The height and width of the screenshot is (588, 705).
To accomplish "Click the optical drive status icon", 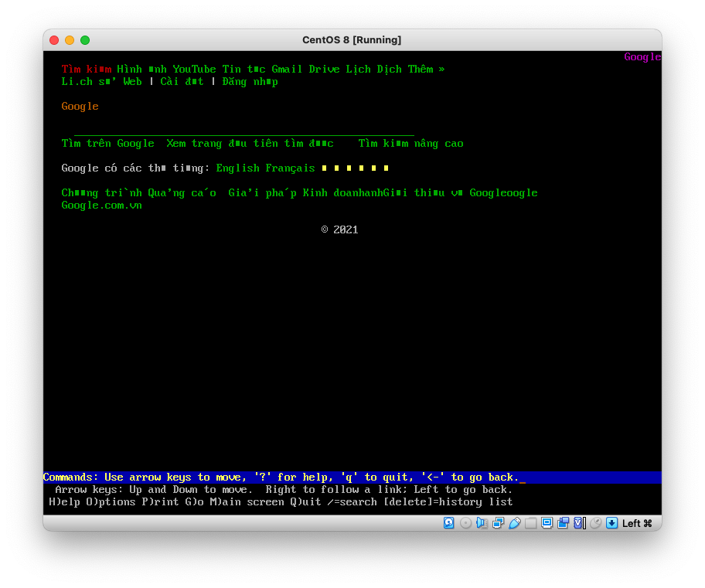I will point(465,523).
